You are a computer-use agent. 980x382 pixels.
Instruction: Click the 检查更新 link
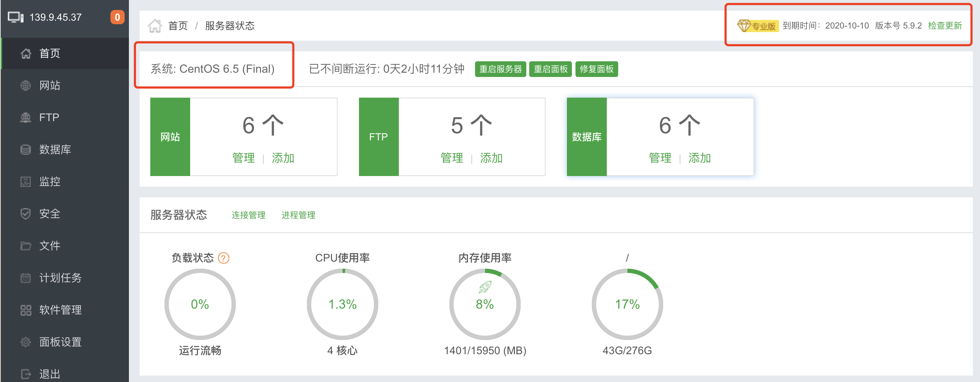(945, 26)
